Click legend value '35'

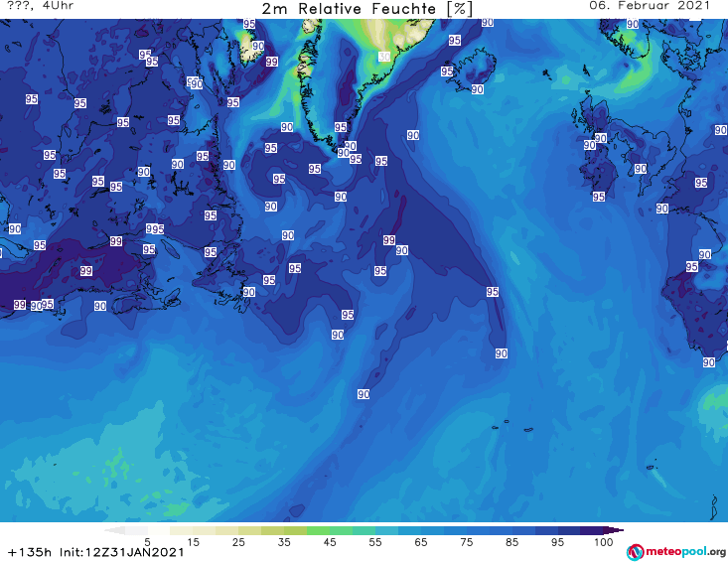pyautogui.click(x=284, y=542)
